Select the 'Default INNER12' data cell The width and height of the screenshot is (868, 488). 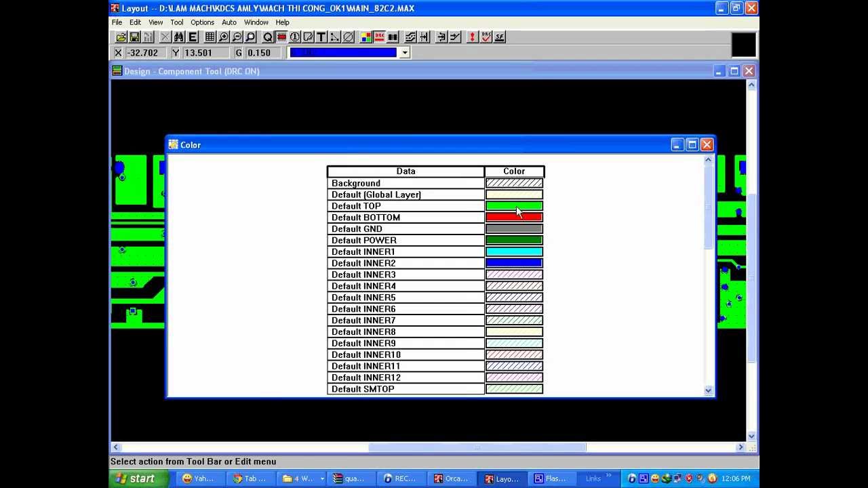click(x=406, y=378)
